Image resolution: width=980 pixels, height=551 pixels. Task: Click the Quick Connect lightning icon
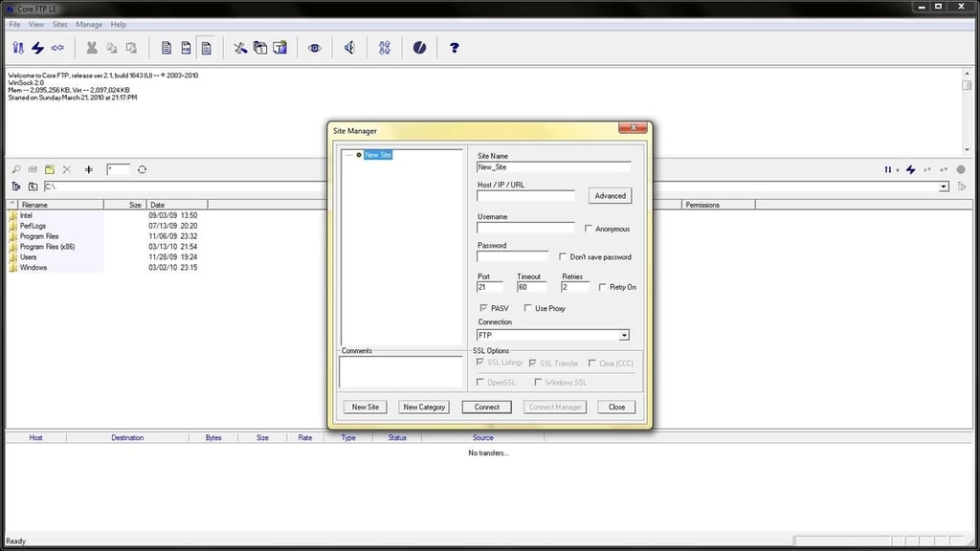coord(38,48)
